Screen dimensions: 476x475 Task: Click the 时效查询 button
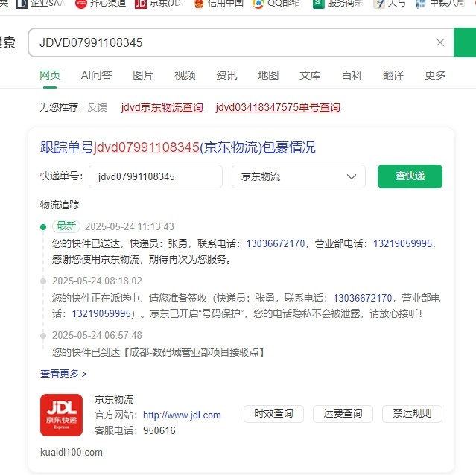(273, 414)
